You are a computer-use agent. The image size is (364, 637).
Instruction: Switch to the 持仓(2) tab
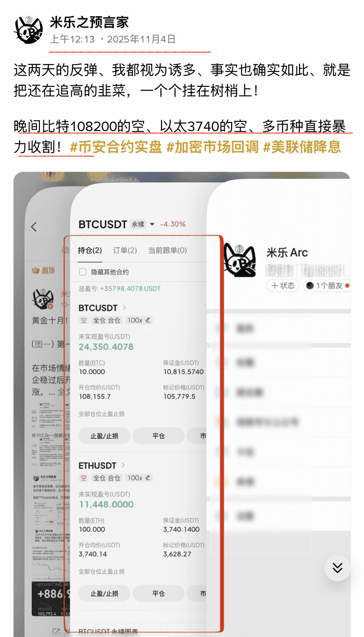[90, 251]
